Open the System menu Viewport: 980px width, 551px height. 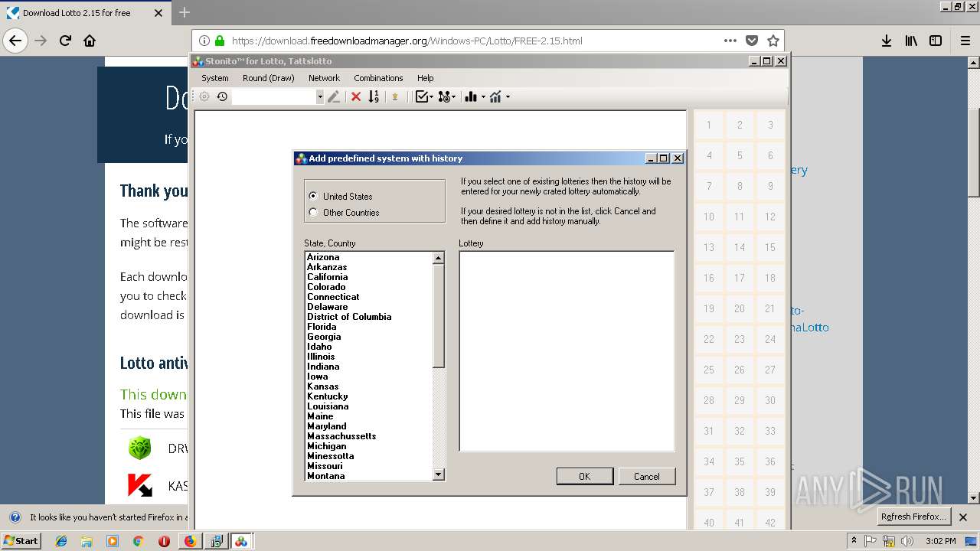coord(215,78)
